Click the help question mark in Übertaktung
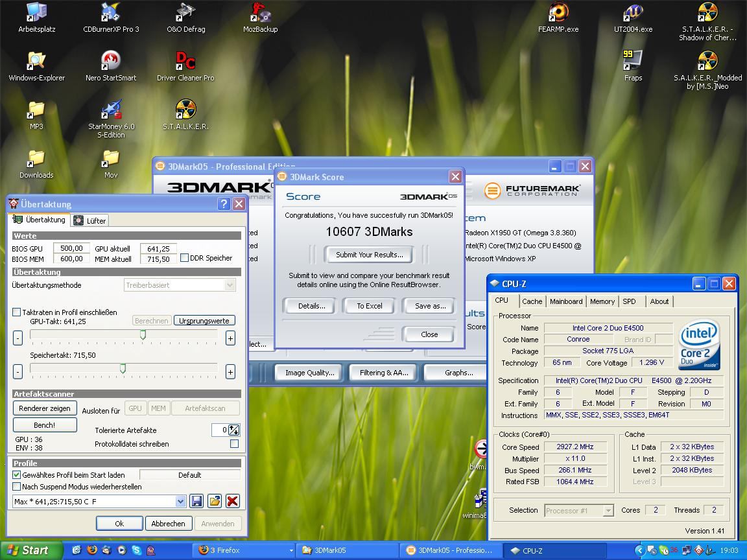The width and height of the screenshot is (747, 560). coord(224,204)
